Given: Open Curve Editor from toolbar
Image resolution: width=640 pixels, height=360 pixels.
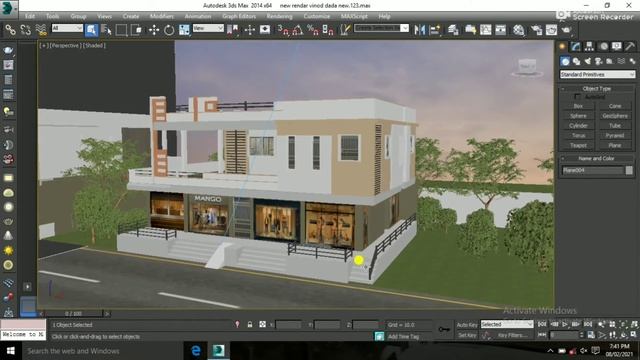Looking at the screenshot, I should [485, 30].
